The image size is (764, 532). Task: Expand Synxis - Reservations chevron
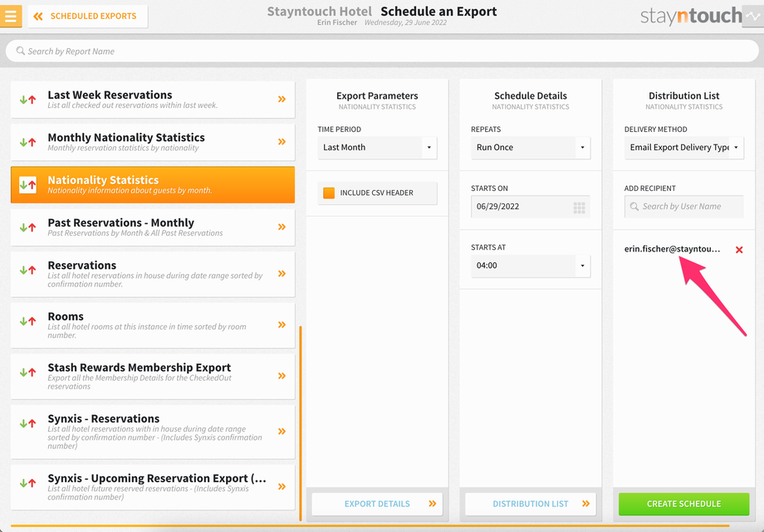[x=282, y=431]
